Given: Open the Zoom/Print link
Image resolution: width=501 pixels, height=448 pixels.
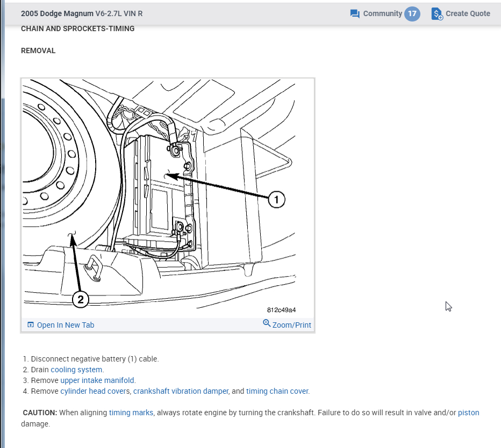Looking at the screenshot, I should click(291, 325).
